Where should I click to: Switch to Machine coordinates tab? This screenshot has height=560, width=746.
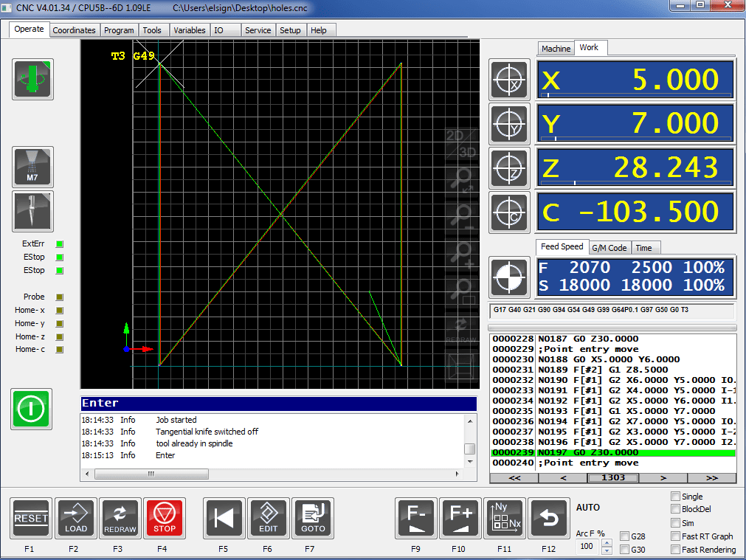coord(556,49)
